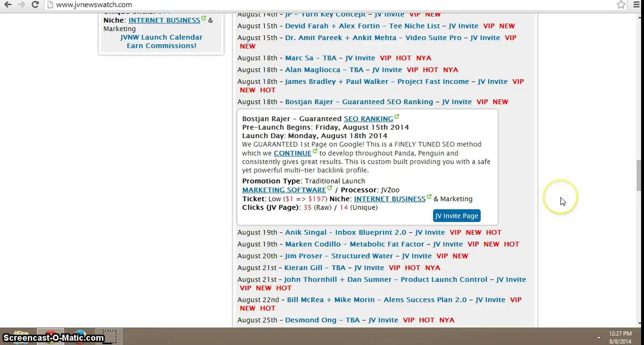Click the text 'Pre-Launch Begins: Friday, August 15th 2014'
Viewport: 644px width, 345px height.
coord(326,127)
